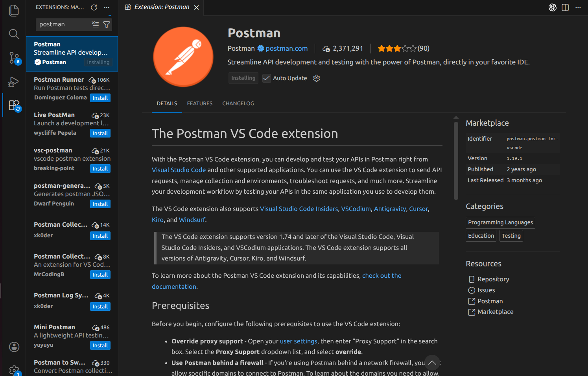This screenshot has width=588, height=376.
Task: Open More Actions menu in Extensions panel
Action: (x=107, y=7)
